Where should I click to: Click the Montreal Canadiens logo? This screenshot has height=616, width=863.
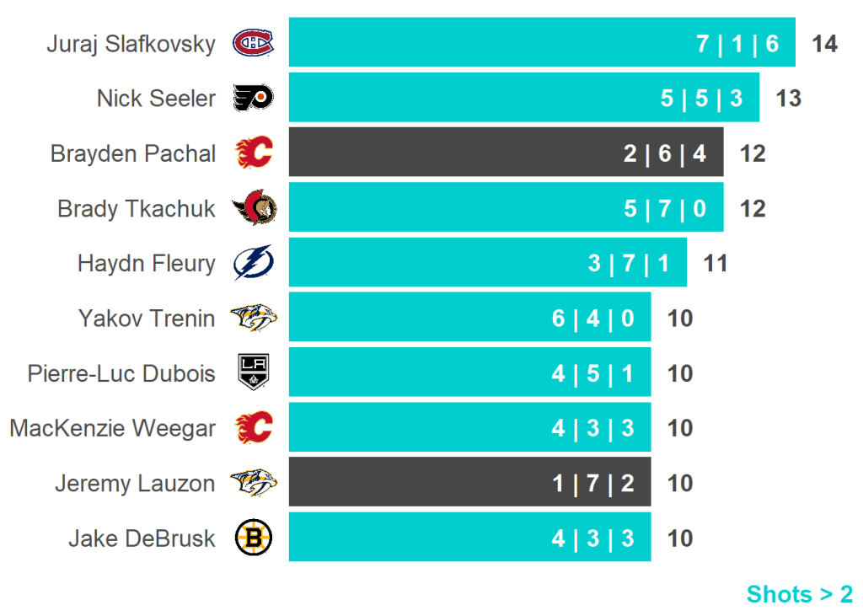[253, 43]
